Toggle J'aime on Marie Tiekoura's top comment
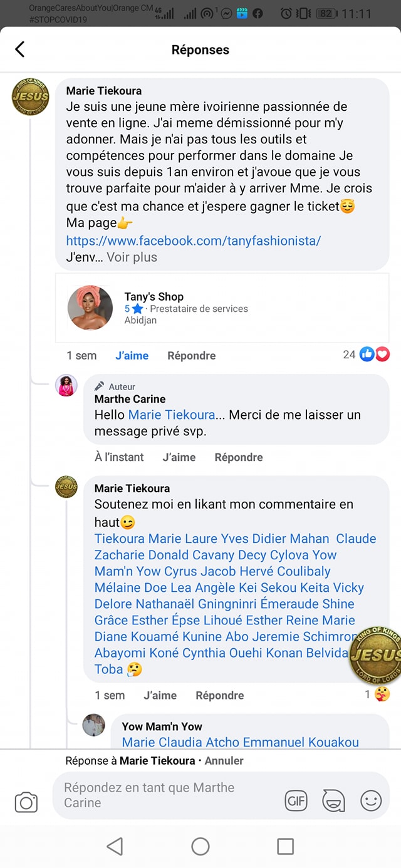Screen dimensions: 401x868 click(132, 356)
